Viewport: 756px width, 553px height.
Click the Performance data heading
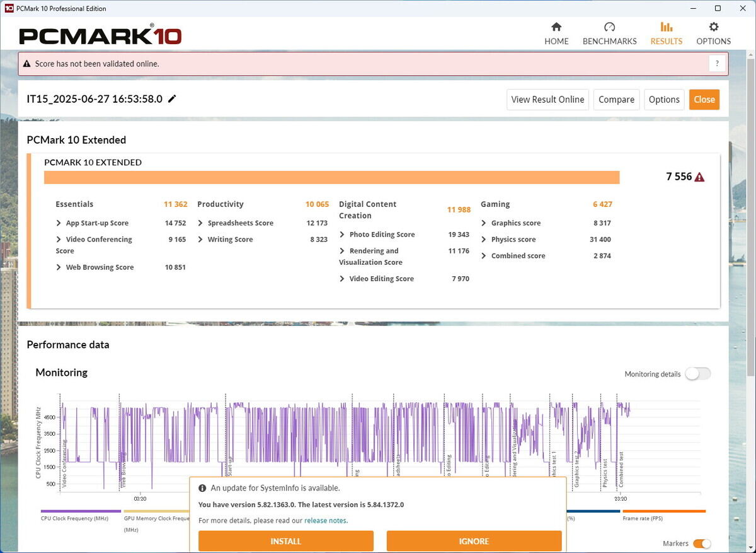tap(68, 345)
